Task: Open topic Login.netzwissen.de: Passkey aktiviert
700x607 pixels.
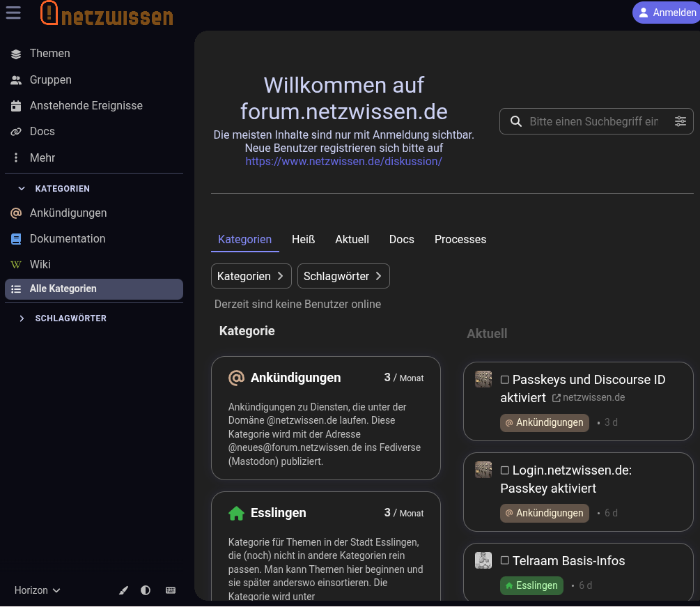Action: tap(566, 479)
